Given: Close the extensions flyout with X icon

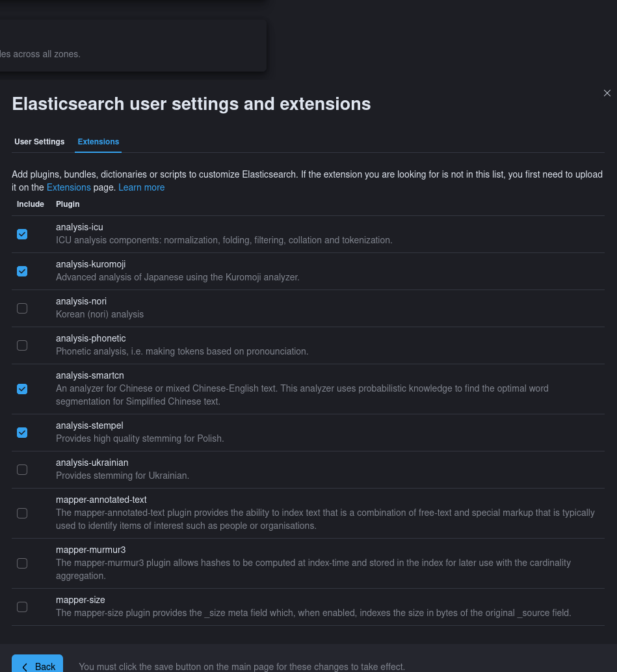Looking at the screenshot, I should click(x=607, y=93).
